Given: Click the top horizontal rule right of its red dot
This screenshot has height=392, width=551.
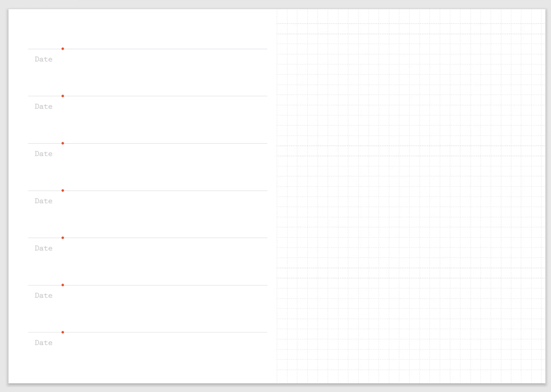Looking at the screenshot, I should pyautogui.click(x=165, y=49).
